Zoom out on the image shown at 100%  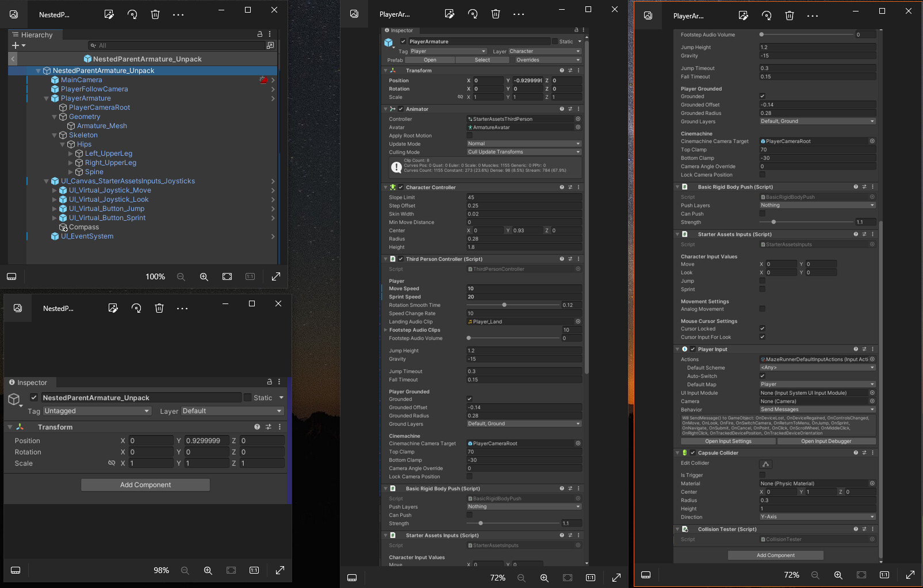[x=181, y=276]
